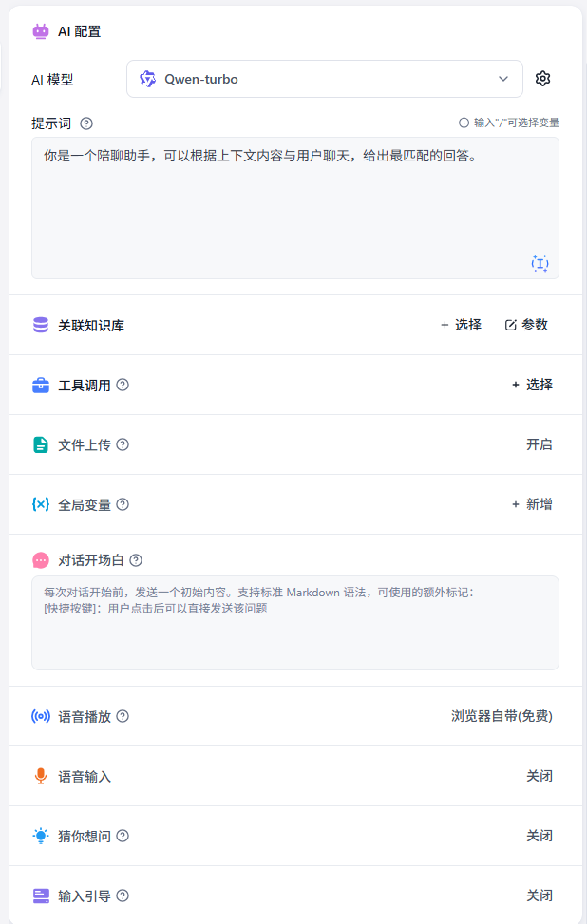Click variable insert icon in prompt box
587x924 pixels.
tap(540, 263)
